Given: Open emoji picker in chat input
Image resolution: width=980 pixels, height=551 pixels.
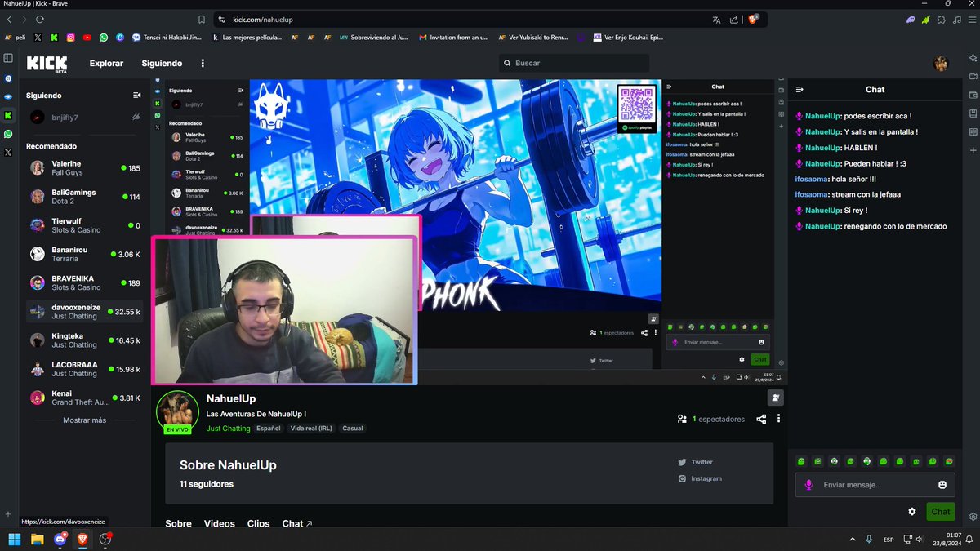Looking at the screenshot, I should pyautogui.click(x=942, y=485).
